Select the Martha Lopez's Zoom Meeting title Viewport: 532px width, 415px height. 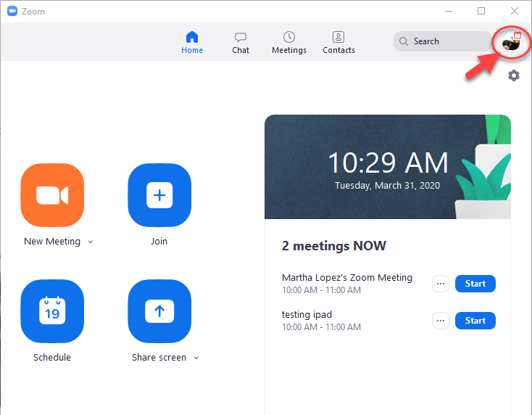click(347, 277)
